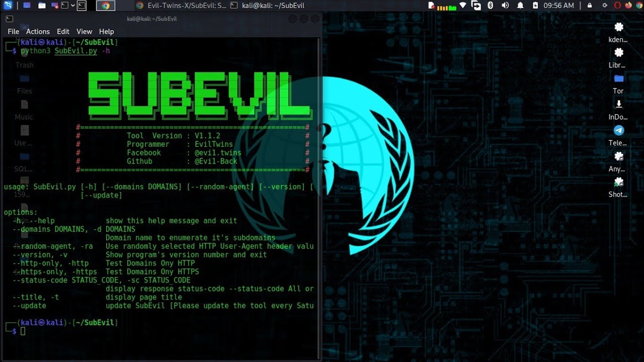This screenshot has width=644, height=362.
Task: Click the terminal icon in window title bar
Action: (9, 19)
